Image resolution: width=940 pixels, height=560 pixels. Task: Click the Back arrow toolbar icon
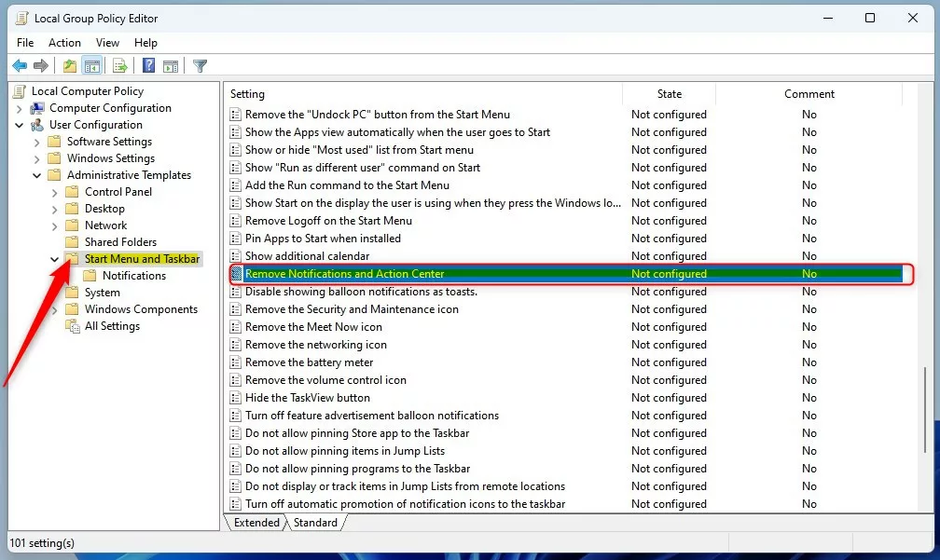pyautogui.click(x=20, y=66)
